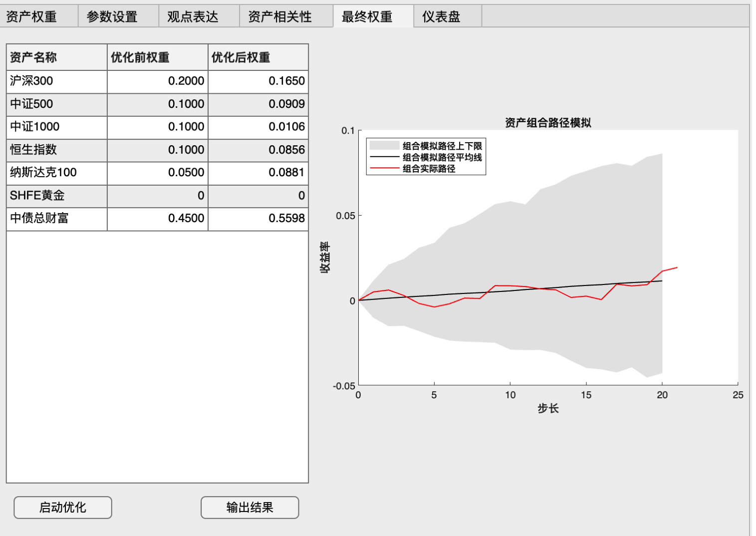Click the 输出结果 button
756x536 pixels.
pyautogui.click(x=250, y=508)
